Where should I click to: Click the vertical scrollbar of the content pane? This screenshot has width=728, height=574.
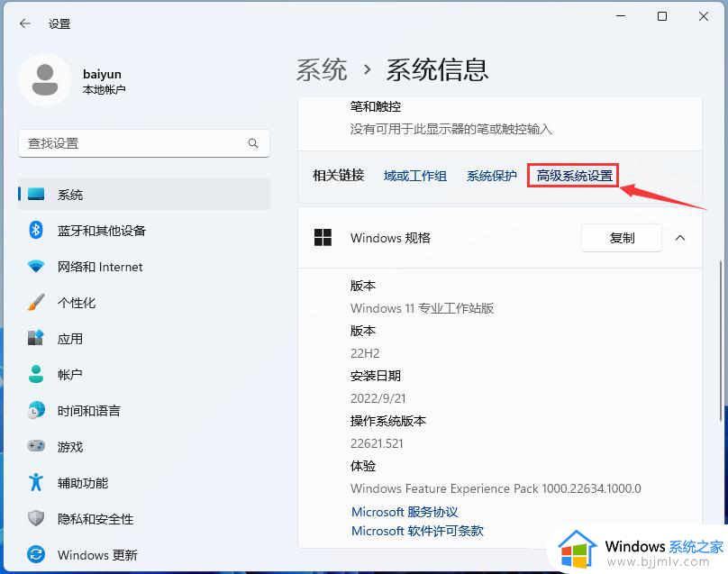click(x=721, y=341)
